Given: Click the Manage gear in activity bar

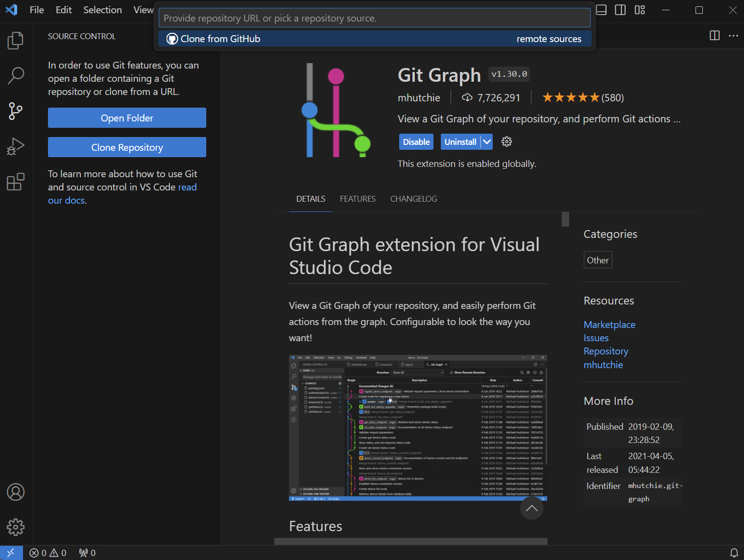Looking at the screenshot, I should [x=16, y=527].
